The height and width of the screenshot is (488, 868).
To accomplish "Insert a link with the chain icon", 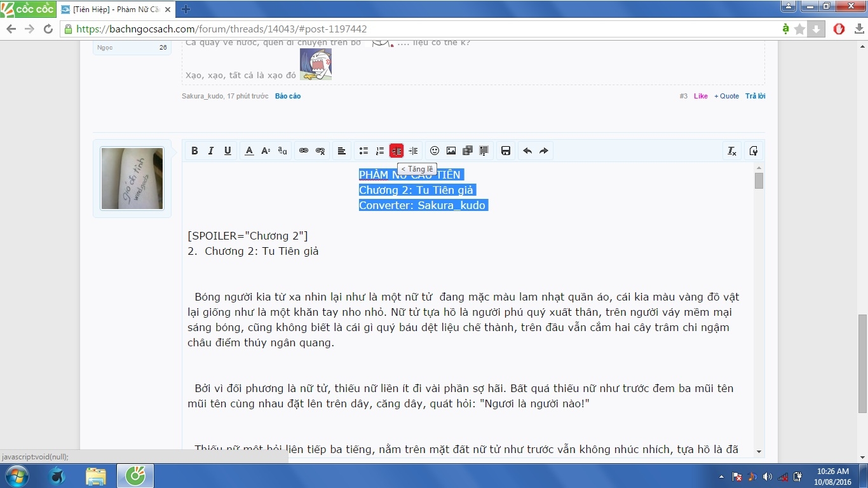I will (304, 151).
